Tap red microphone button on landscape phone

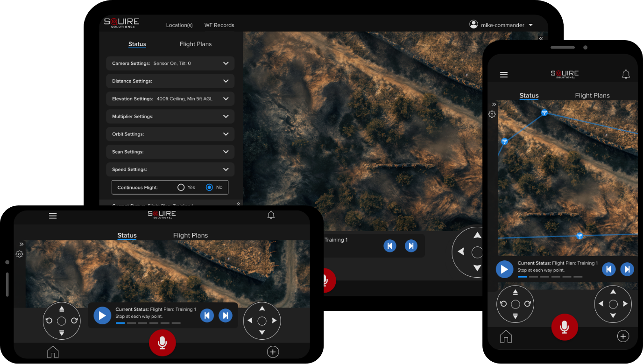tap(163, 343)
